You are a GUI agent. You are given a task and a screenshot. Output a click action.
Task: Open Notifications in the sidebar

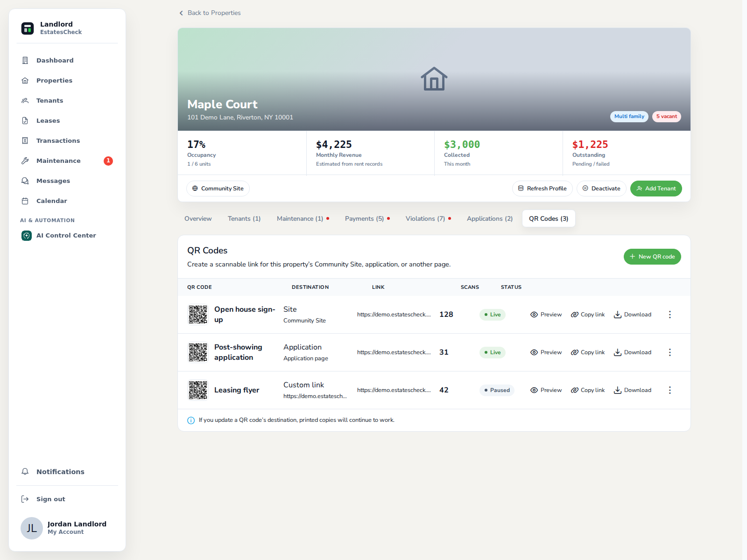tap(67, 471)
